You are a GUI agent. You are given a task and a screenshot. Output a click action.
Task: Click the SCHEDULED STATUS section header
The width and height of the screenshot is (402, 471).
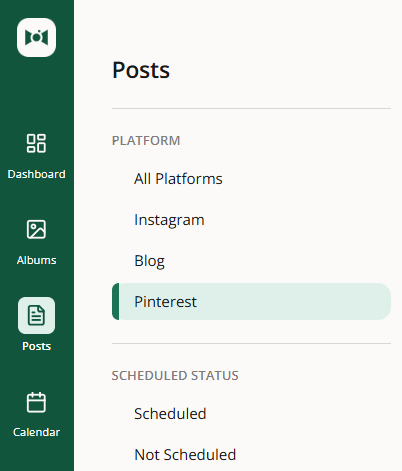[175, 375]
